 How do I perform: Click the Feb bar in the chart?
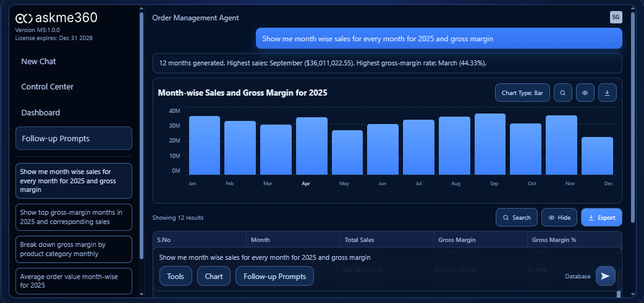click(240, 148)
